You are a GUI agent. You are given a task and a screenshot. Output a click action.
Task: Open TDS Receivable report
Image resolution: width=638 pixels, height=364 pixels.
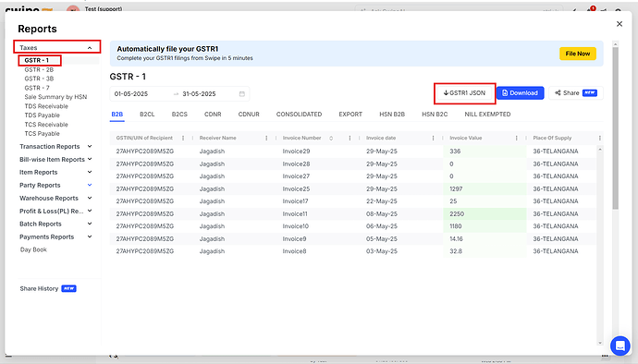(46, 106)
